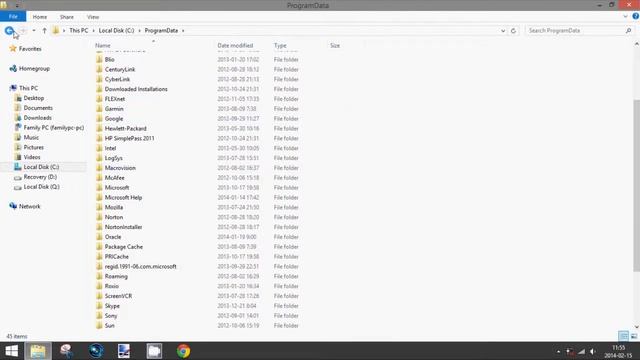Select the Skype folder icon
The width and height of the screenshot is (640, 360).
coord(99,306)
